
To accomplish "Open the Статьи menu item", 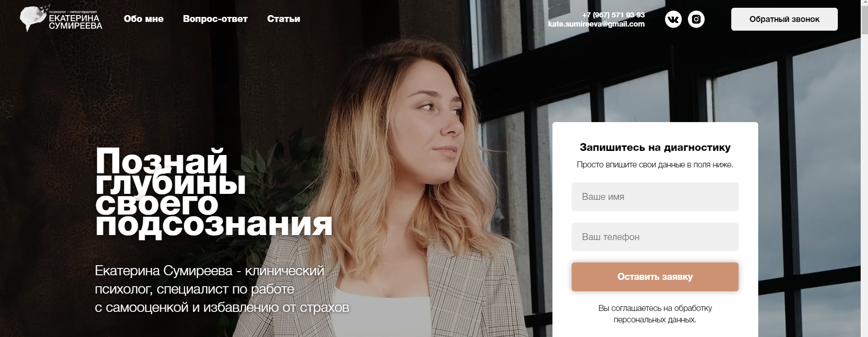I will pyautogui.click(x=284, y=19).
